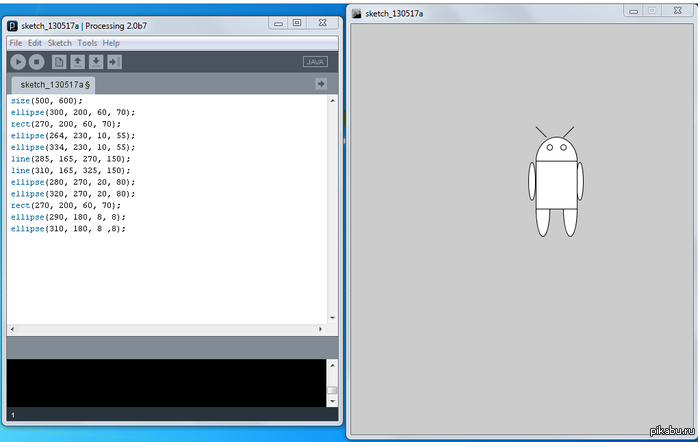This screenshot has height=442, width=700.
Task: Click the ellipse(290, 180, 8, 8); line
Action: click(68, 217)
